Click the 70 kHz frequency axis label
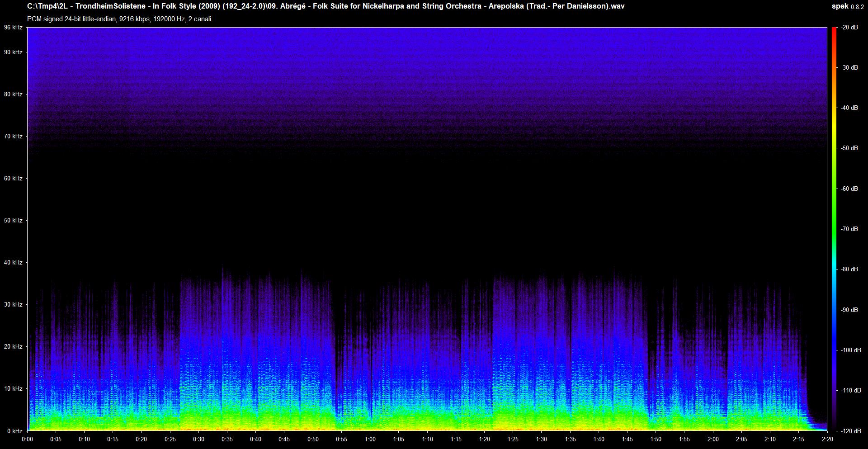Screen dimensions: 868x449 pos(13,137)
